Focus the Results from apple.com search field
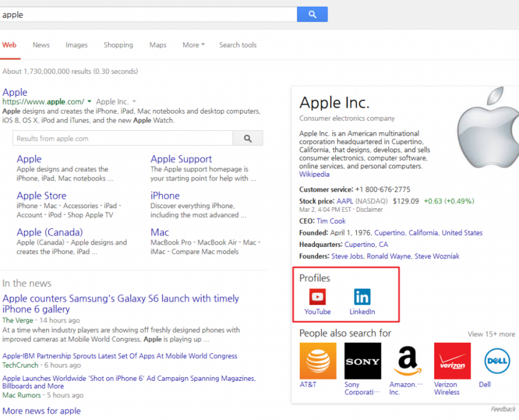Screen dimensions: 519x420 click(122, 138)
